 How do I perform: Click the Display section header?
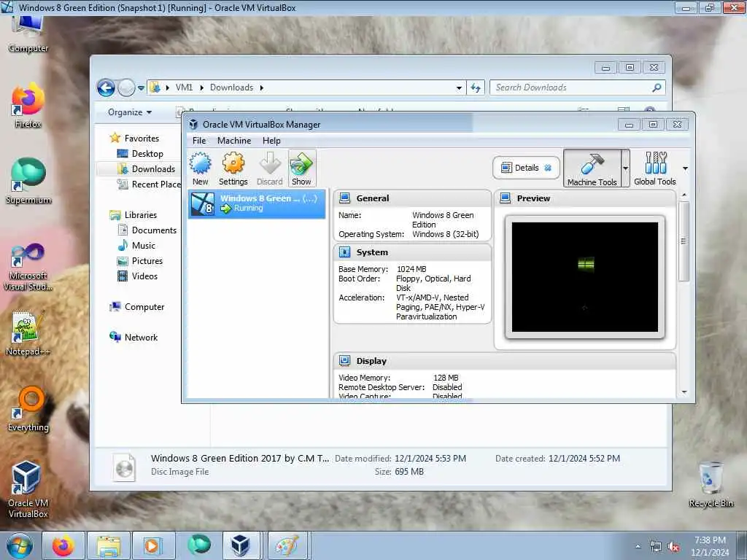(x=505, y=361)
